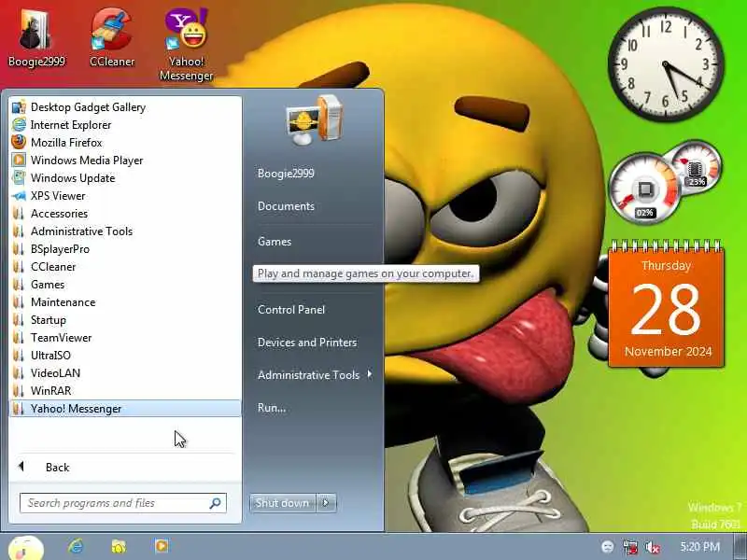
Task: Click the network status tray icon
Action: (629, 547)
